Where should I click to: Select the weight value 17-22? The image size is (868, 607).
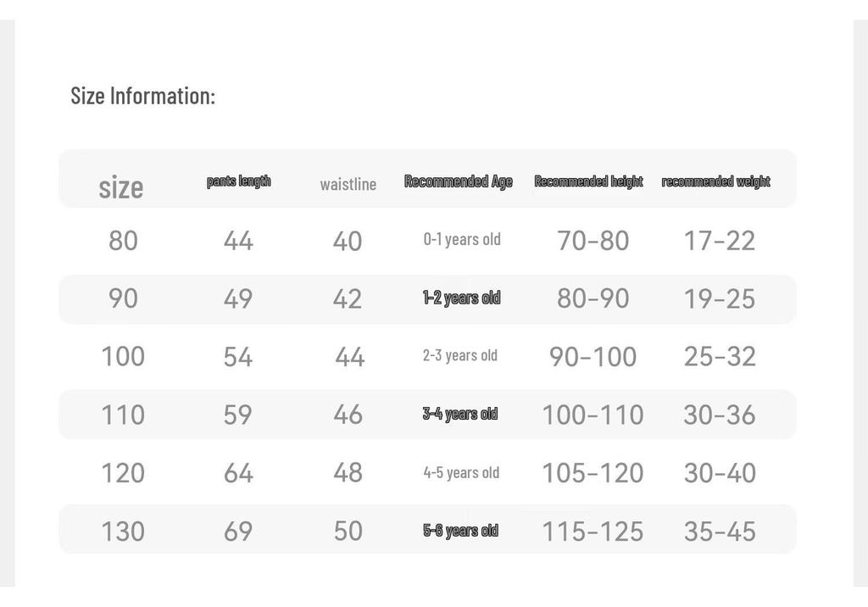click(720, 241)
